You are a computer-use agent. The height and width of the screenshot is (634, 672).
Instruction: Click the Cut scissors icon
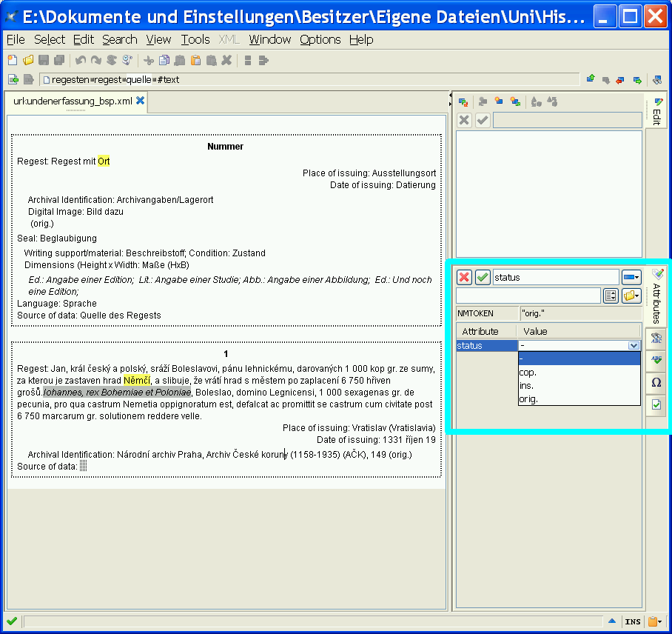149,61
